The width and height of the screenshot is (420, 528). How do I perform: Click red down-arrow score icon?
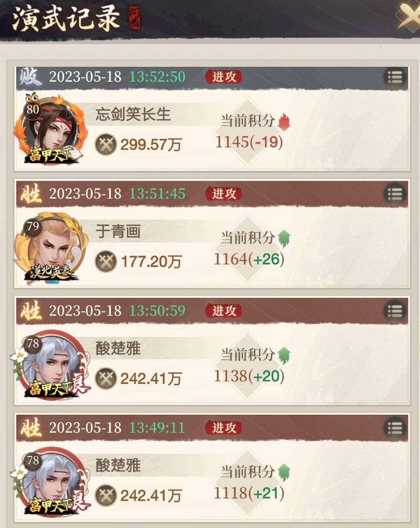[284, 122]
